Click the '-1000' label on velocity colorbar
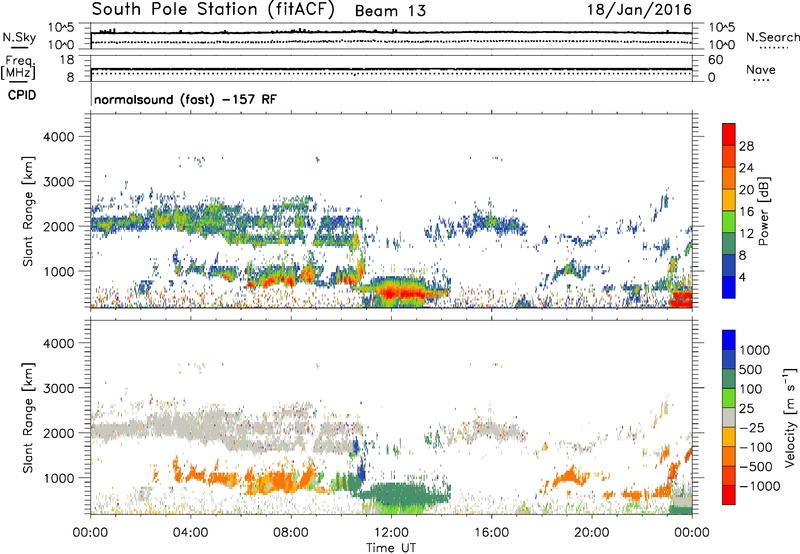800x554 pixels. tap(759, 486)
